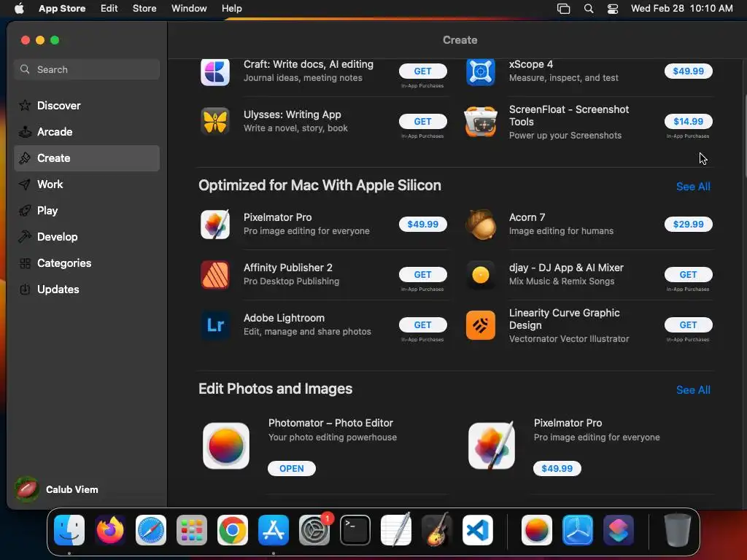
Task: Click the Pixelmator Pro icon in Apple Silicon section
Action: pos(215,224)
